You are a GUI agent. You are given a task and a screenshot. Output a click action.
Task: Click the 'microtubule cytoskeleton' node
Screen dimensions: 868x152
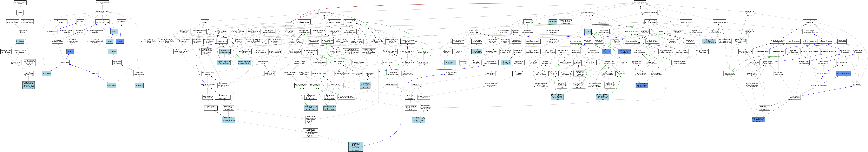117,62
